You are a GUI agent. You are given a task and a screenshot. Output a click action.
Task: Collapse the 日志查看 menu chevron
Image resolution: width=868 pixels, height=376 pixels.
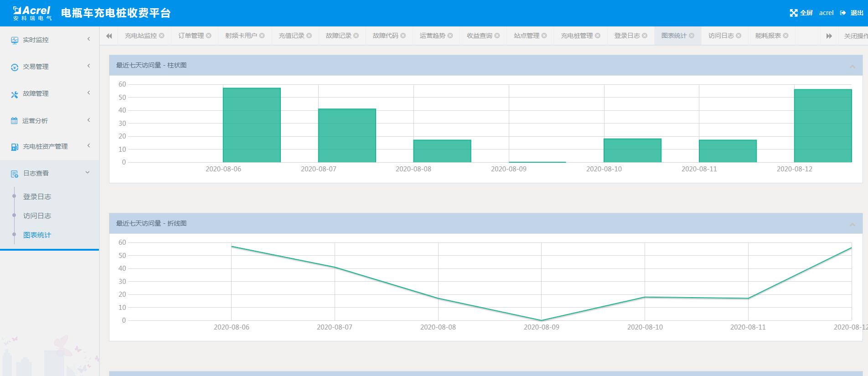[88, 173]
